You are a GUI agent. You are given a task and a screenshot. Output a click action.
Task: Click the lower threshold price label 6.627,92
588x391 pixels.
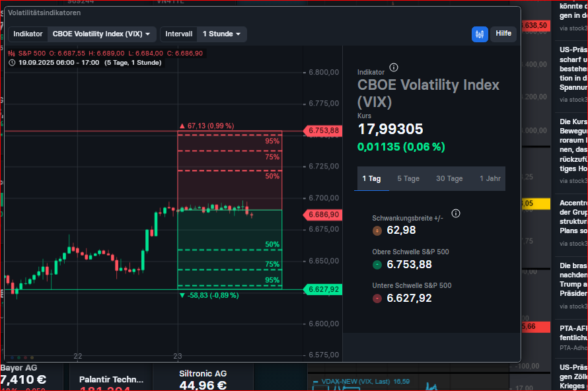(x=324, y=289)
